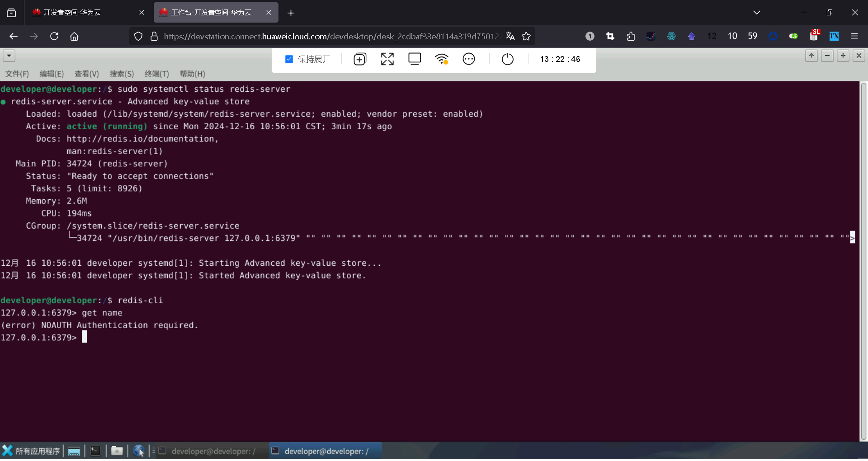Open the 终端(T) menu
Screen dimensions: 868x461
pyautogui.click(x=157, y=74)
